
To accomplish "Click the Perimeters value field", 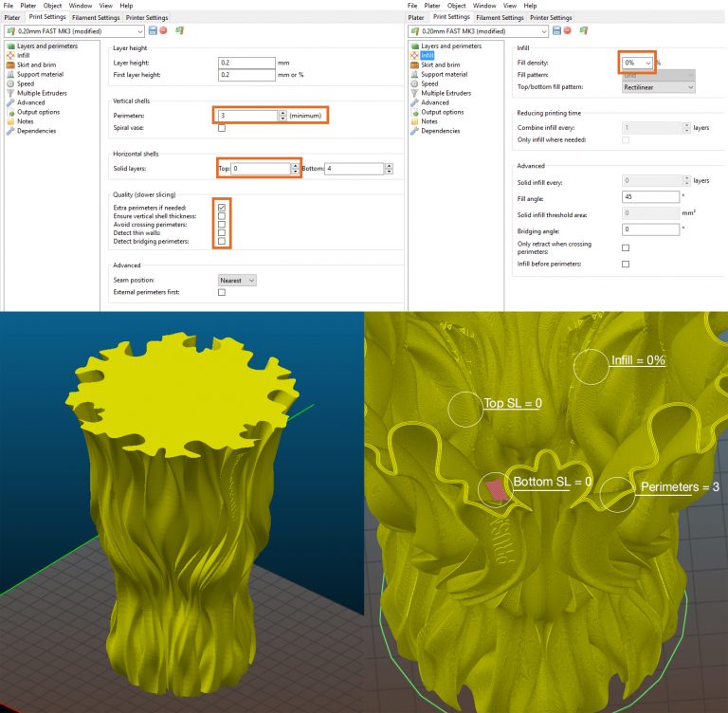I will click(248, 116).
